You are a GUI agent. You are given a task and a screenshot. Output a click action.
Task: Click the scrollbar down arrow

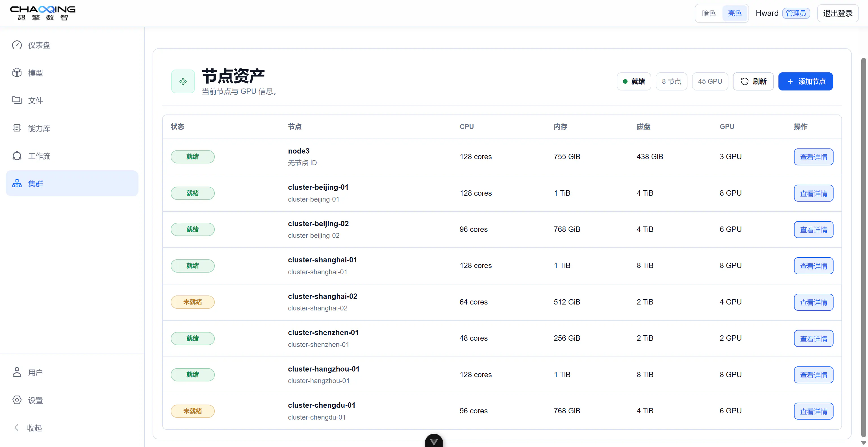coord(863,443)
